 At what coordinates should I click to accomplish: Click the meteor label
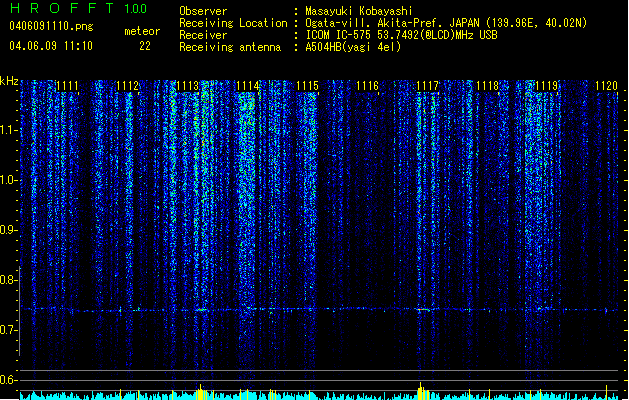[x=142, y=31]
